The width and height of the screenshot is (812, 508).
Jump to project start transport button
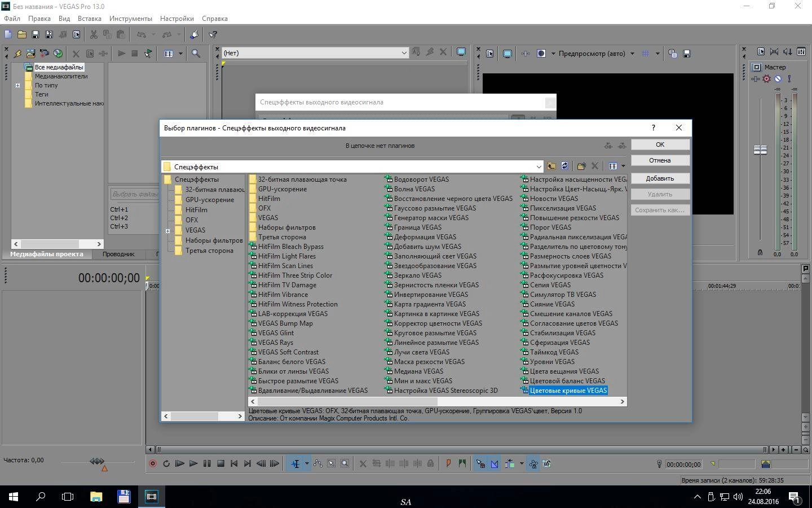234,463
